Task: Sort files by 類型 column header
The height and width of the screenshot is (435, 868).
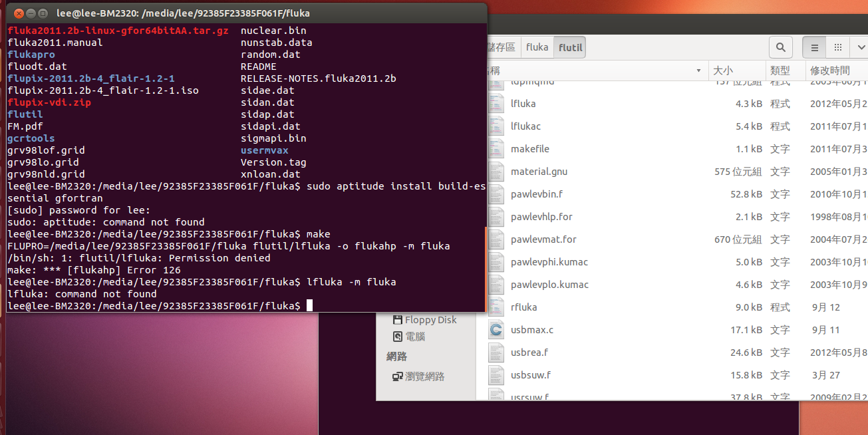Action: pyautogui.click(x=784, y=70)
